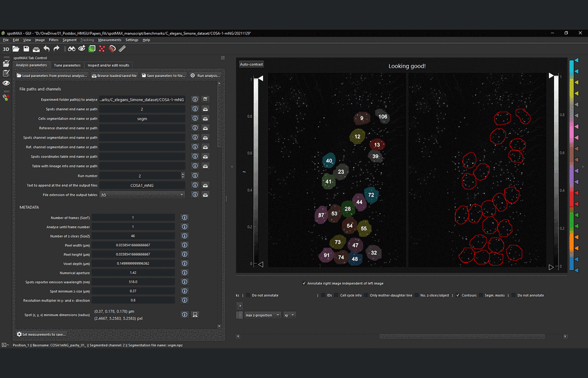Switch to the Tune parameters tab

[67, 65]
